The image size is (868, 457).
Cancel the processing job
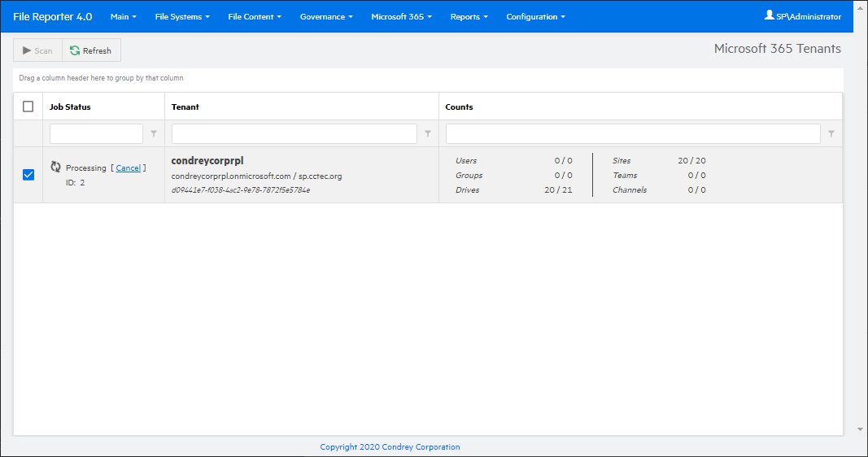click(x=128, y=168)
